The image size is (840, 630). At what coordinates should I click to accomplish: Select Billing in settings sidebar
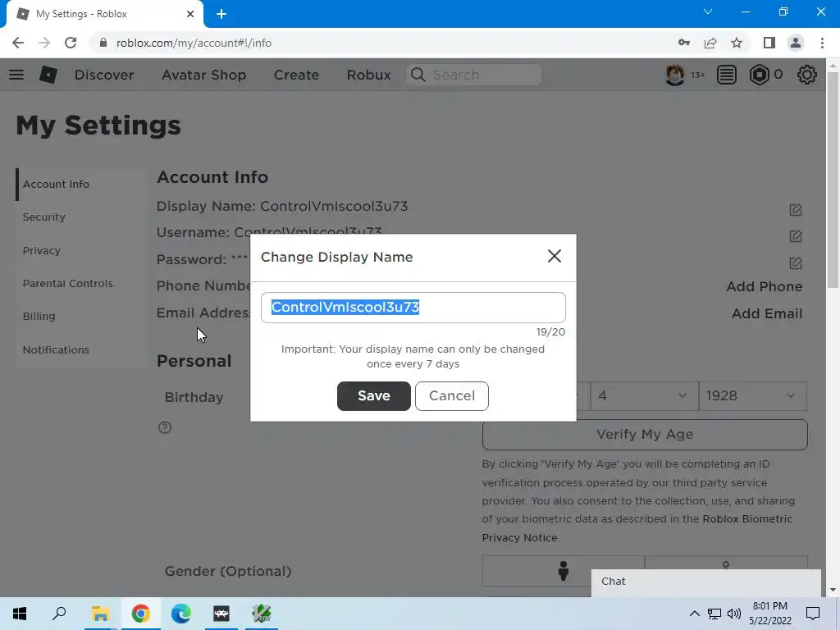tap(39, 316)
